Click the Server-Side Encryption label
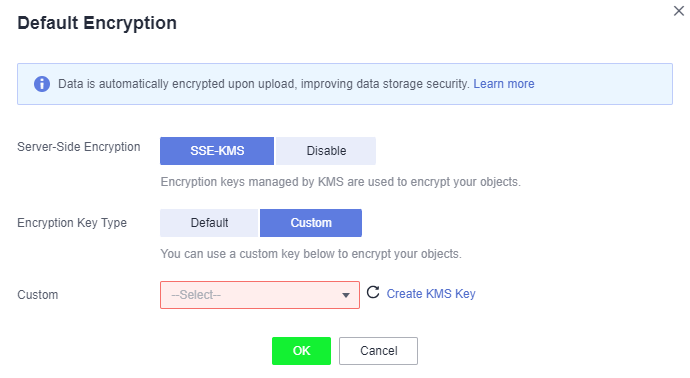The image size is (690, 378). [x=79, y=147]
